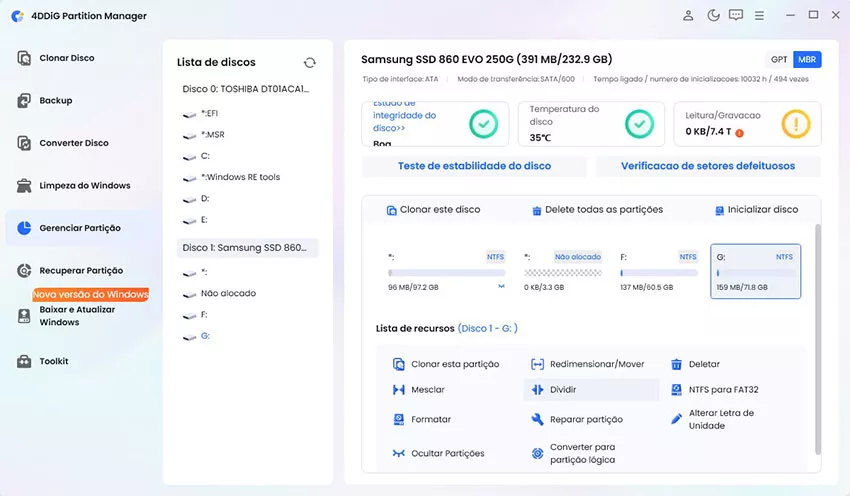Select the C: partition
This screenshot has height=496, width=850.
click(205, 156)
